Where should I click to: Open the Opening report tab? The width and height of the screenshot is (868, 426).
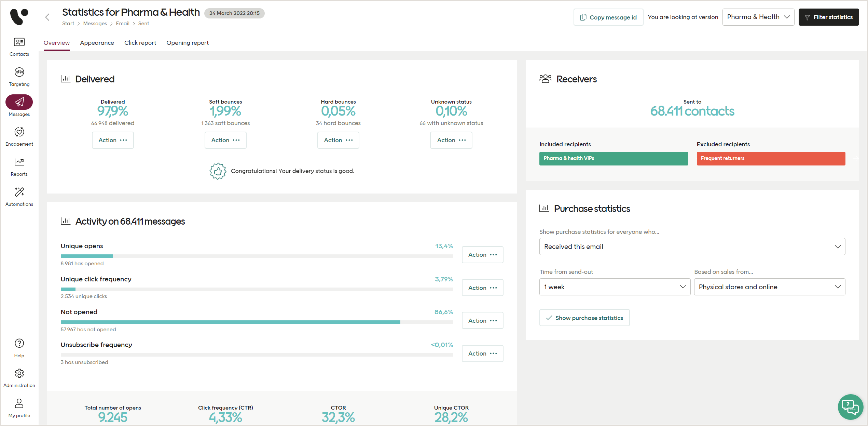point(187,42)
